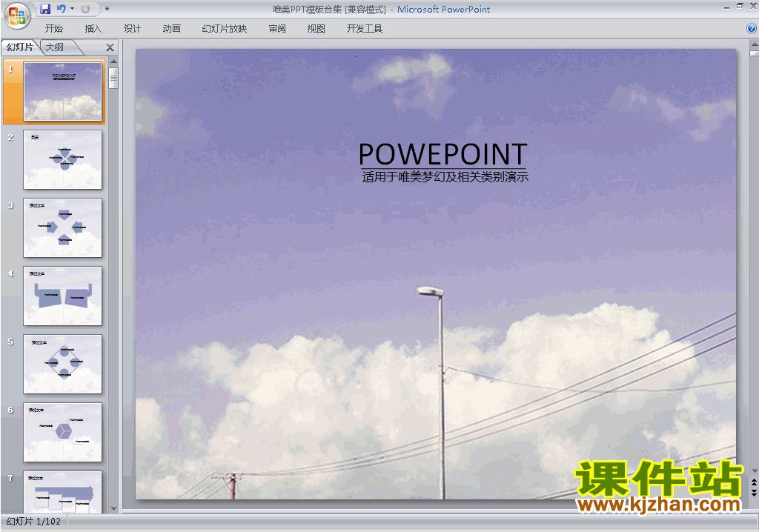Click the subtitle 适用于唯美梦幻及相关类别演示
759x532 pixels.
[445, 176]
